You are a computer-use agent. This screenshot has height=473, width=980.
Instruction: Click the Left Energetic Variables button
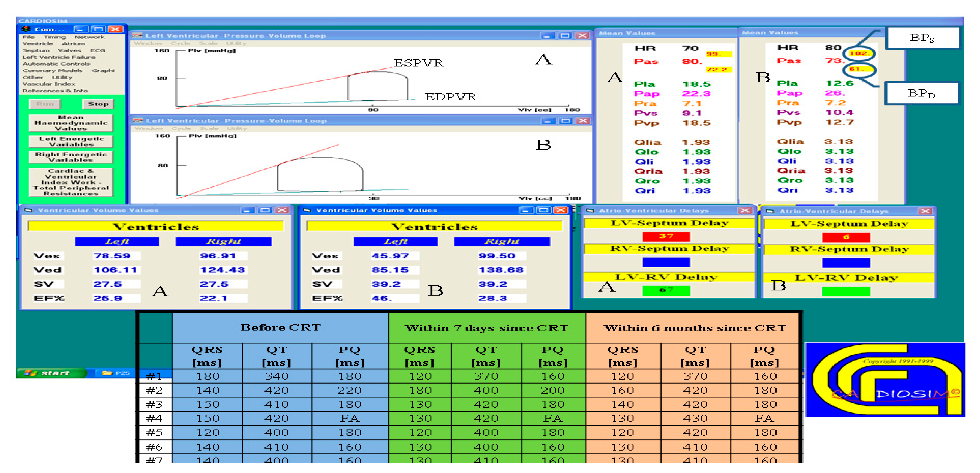point(71,141)
